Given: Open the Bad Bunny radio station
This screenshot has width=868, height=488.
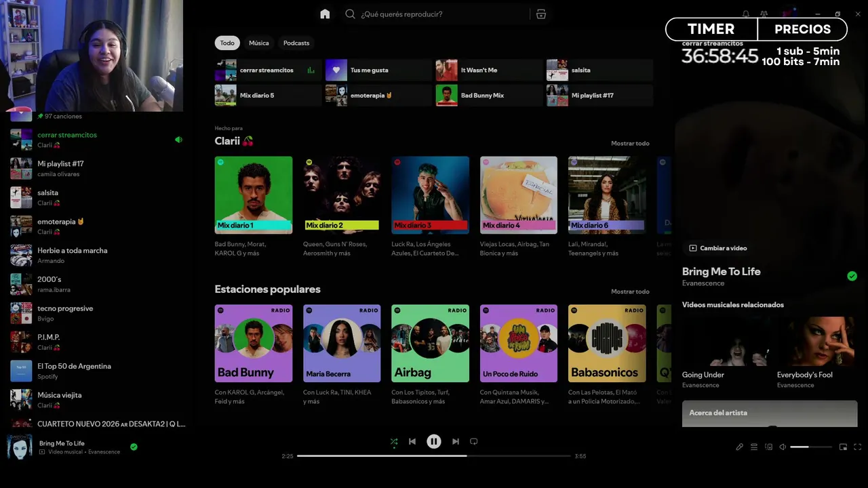Looking at the screenshot, I should coord(254,354).
